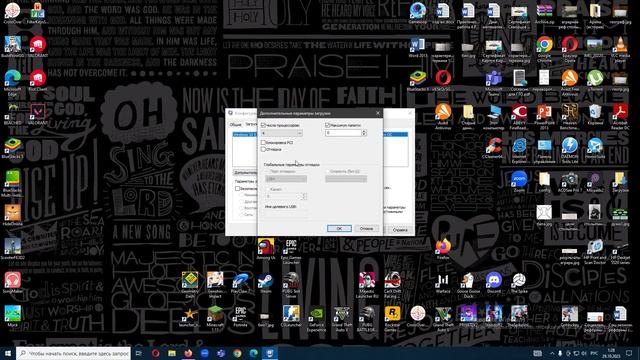This screenshot has height=360, width=640.
Task: Show hidden system tray icons
Action: 552,353
